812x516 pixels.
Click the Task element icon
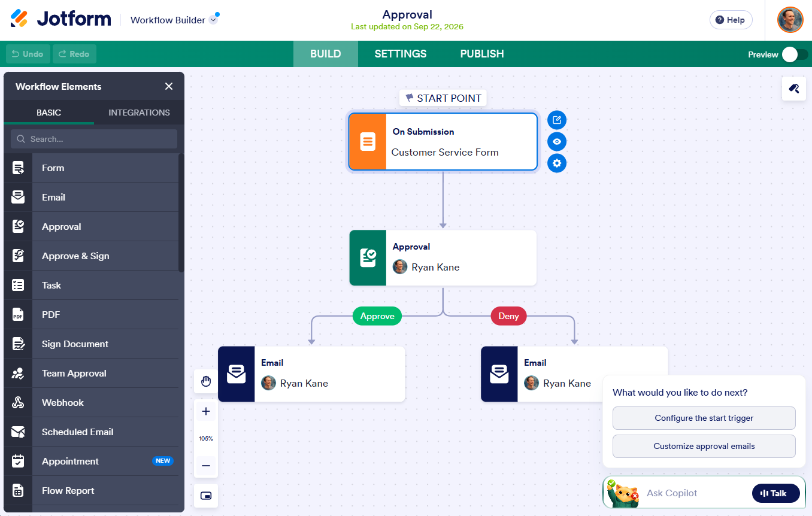18,286
